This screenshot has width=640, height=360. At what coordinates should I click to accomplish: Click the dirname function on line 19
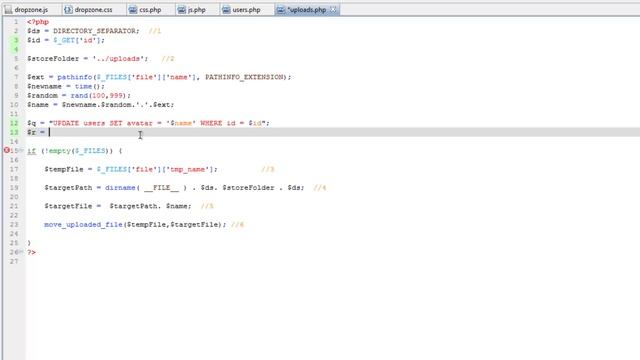pos(120,187)
